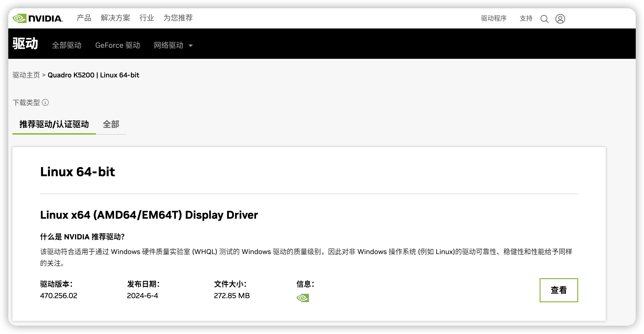
Task: Open the 支持 link
Action: click(x=526, y=18)
